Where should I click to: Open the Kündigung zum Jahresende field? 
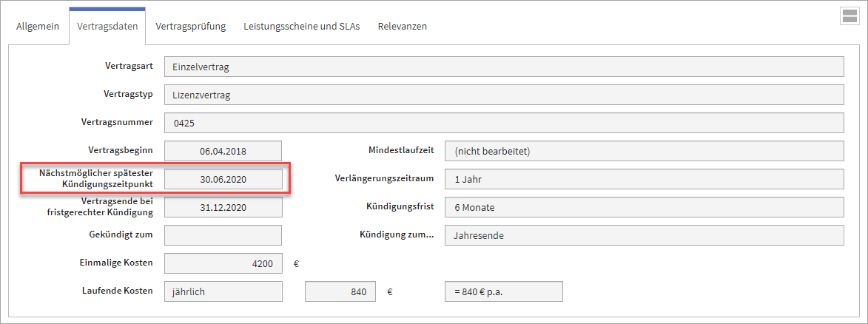[644, 235]
